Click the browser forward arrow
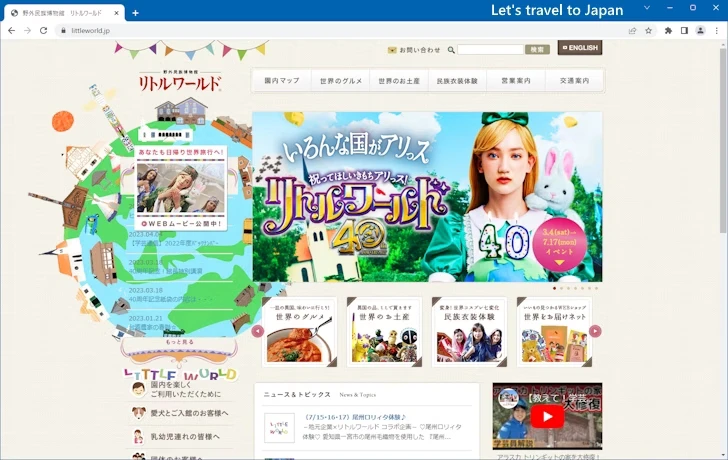Viewport: 728px width, 460px height. [27, 31]
